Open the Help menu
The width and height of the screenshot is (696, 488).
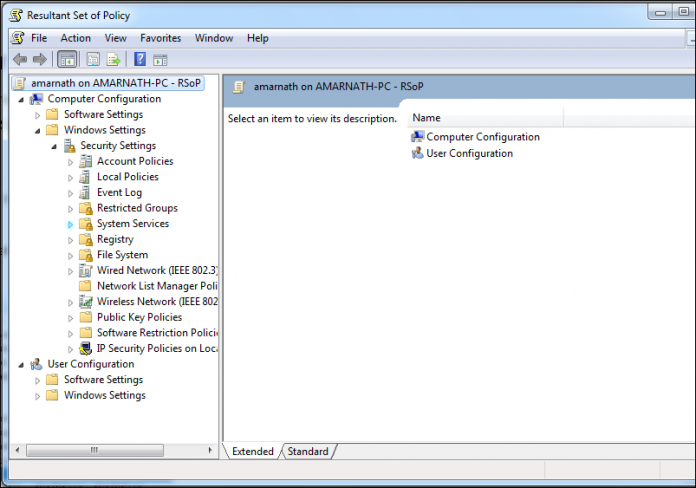point(257,38)
